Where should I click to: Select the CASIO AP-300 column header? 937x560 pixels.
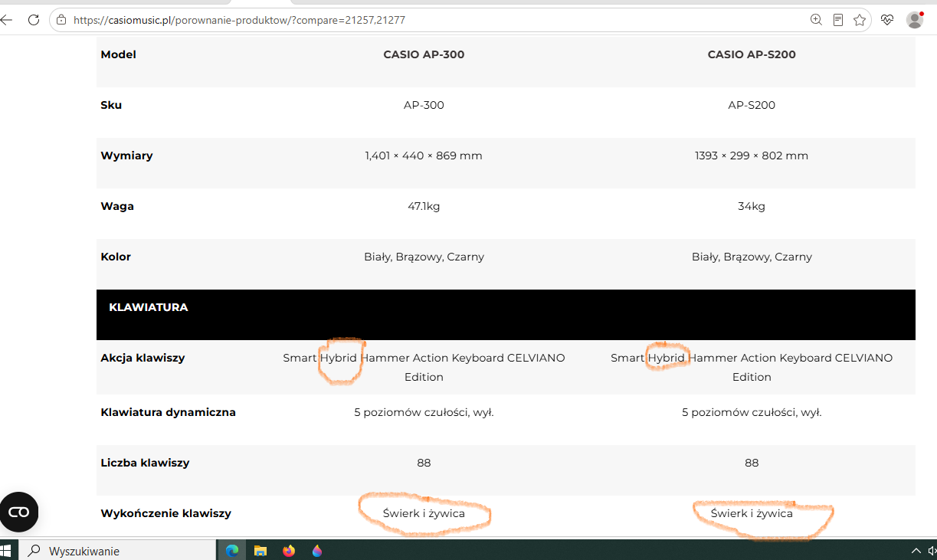[424, 54]
